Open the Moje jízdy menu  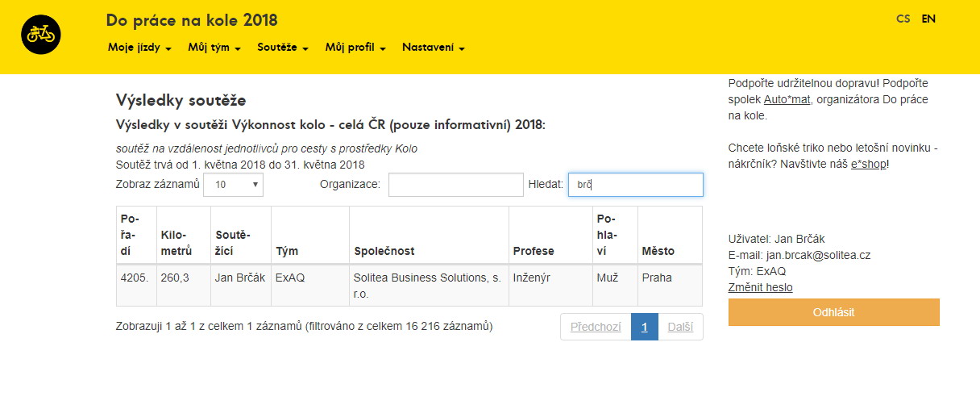click(x=139, y=48)
